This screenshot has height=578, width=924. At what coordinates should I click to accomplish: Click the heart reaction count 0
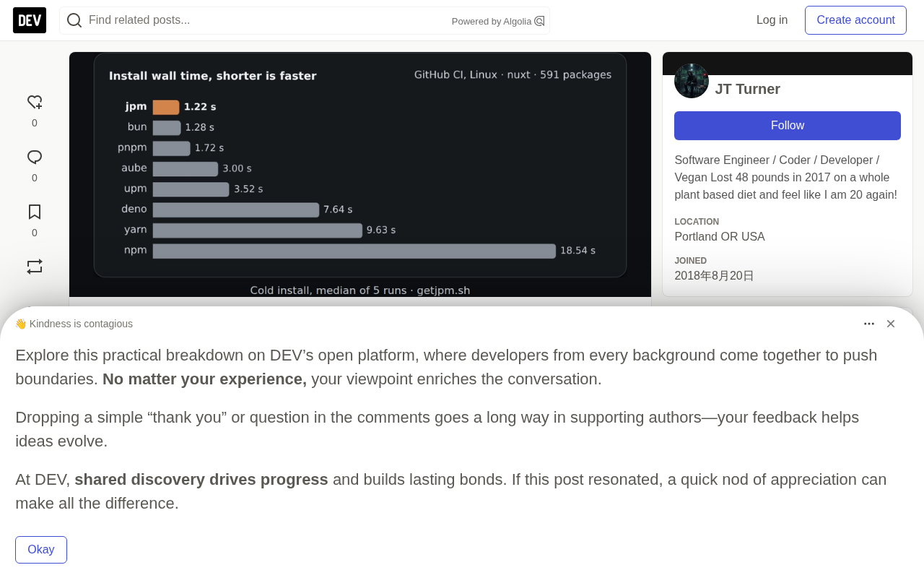[x=35, y=123]
